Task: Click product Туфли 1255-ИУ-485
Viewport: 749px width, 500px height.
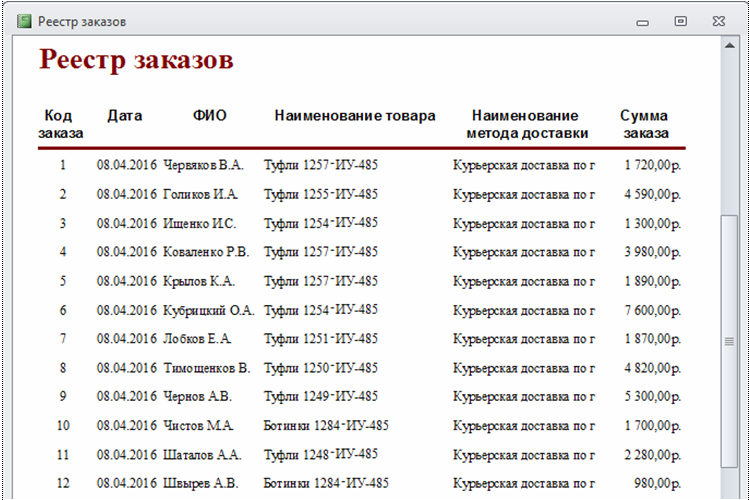Action: click(x=321, y=194)
